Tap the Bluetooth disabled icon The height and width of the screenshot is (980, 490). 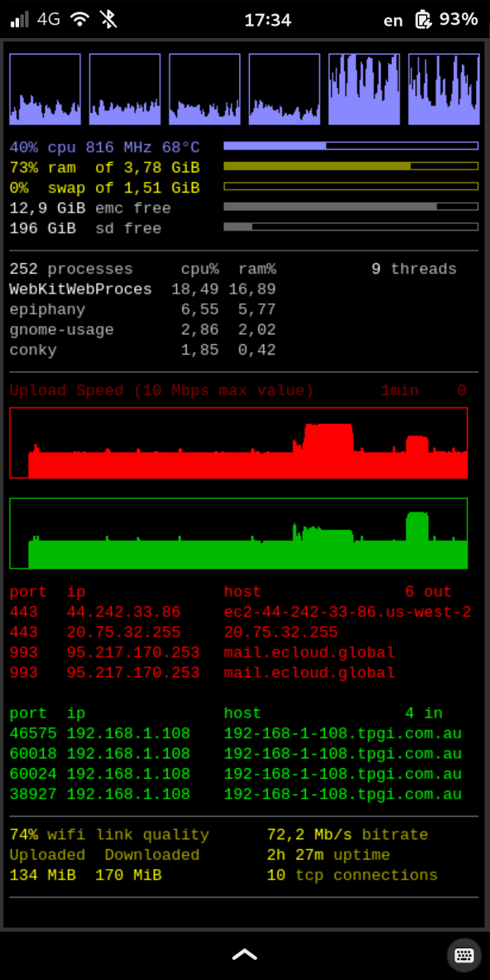108,19
